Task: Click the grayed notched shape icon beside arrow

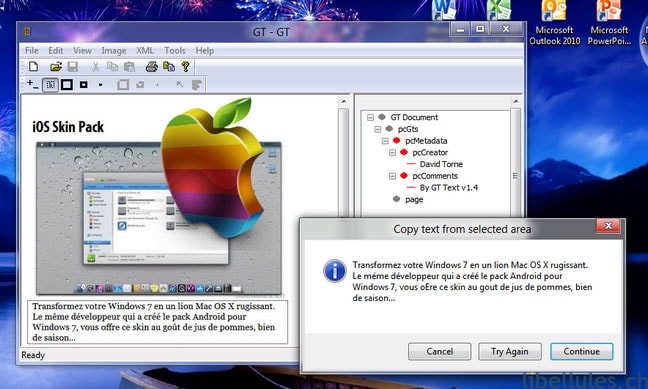Action: 197,85
